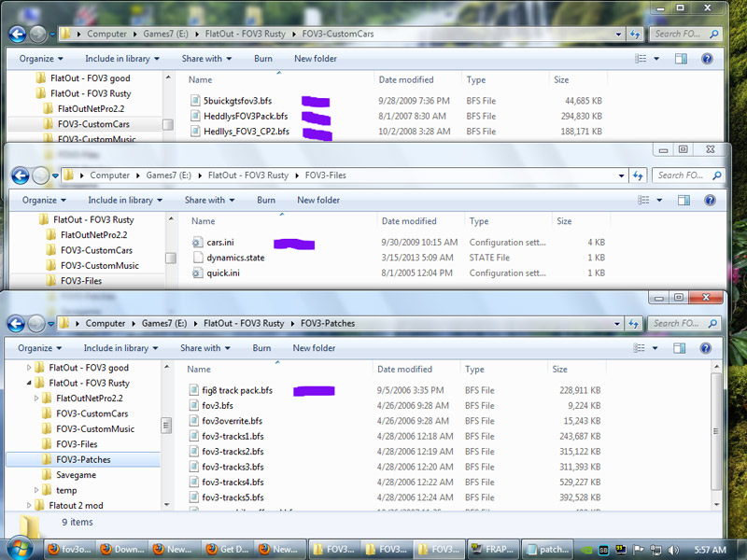Go back in FOV3-Patches window
This screenshot has height=560, width=747.
16,324
